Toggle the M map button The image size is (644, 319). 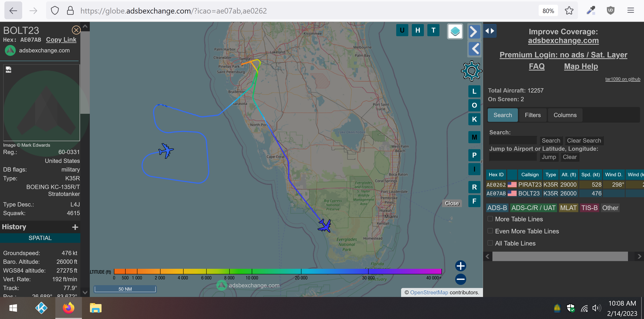point(474,137)
